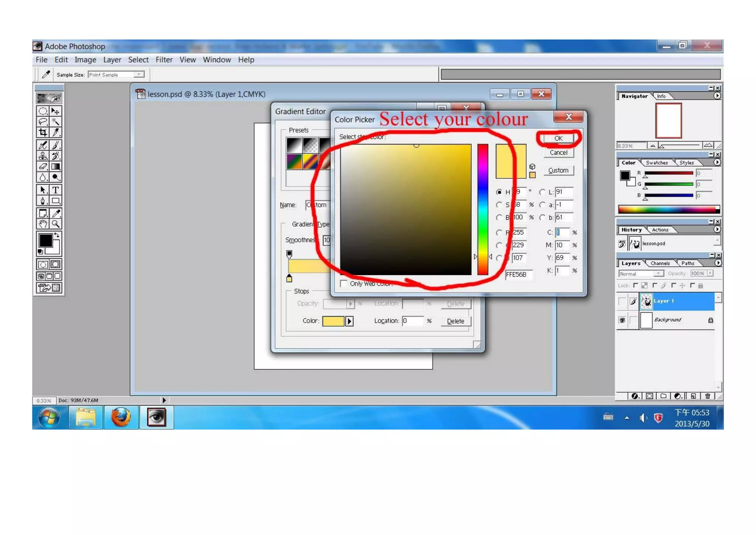Select the Eyedropper tool in toolbox
Viewport: 756px width, 535px height.
tap(55, 213)
